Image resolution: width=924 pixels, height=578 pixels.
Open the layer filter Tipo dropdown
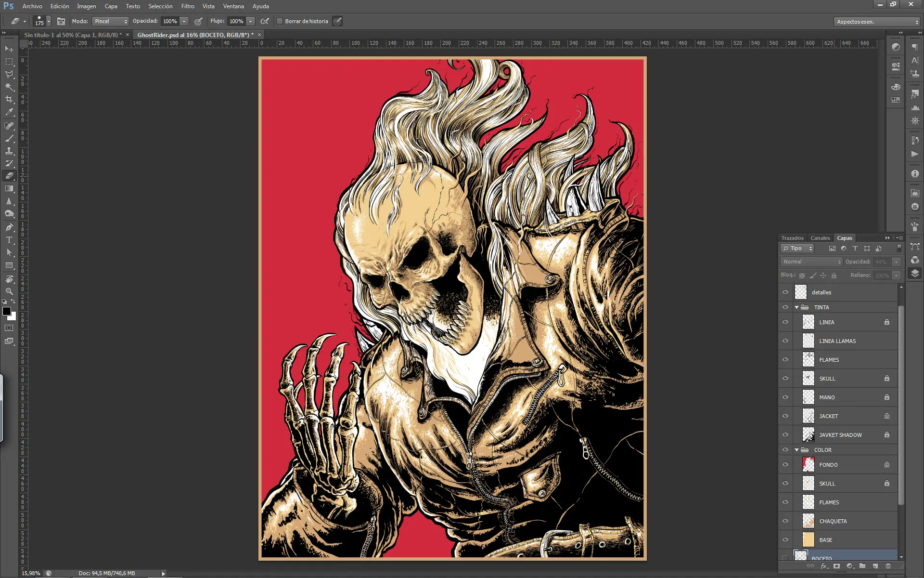tap(797, 249)
